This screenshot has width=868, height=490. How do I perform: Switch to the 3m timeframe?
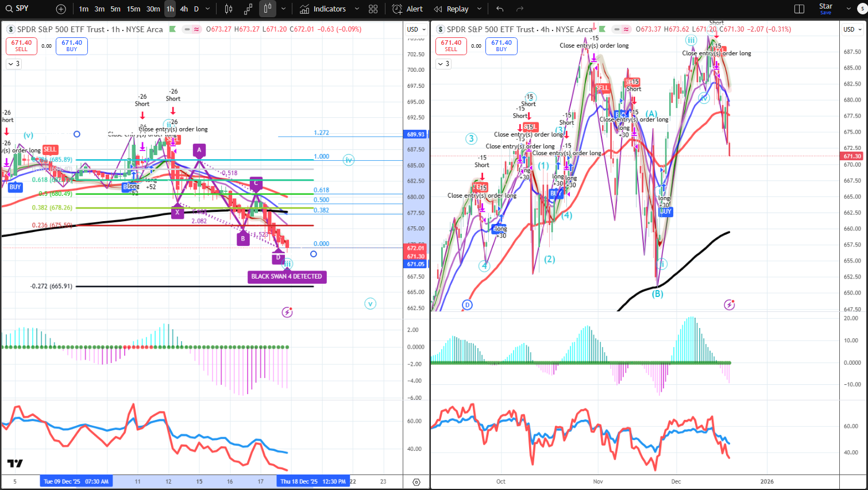[x=99, y=9]
